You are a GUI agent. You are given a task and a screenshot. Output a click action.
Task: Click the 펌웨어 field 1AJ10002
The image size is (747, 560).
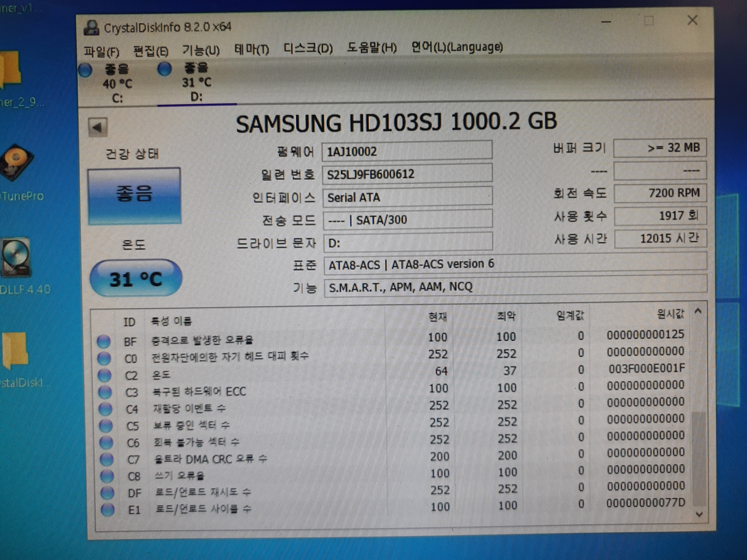407,151
